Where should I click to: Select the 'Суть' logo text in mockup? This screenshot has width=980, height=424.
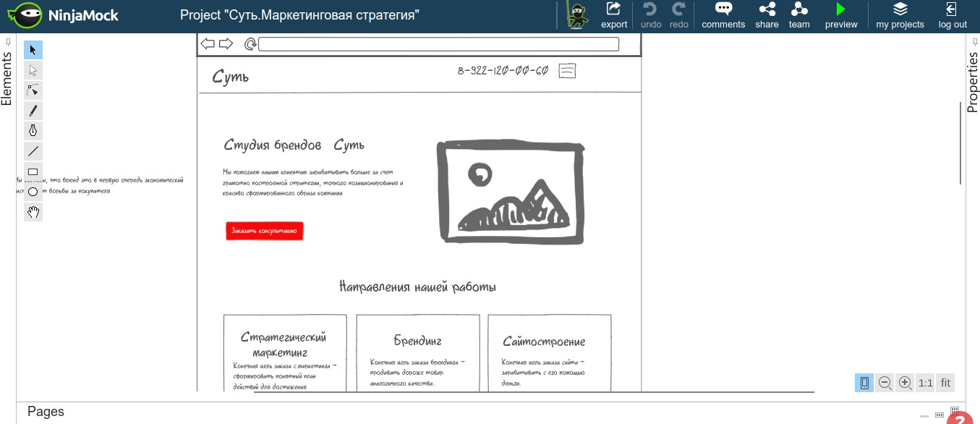(x=231, y=76)
